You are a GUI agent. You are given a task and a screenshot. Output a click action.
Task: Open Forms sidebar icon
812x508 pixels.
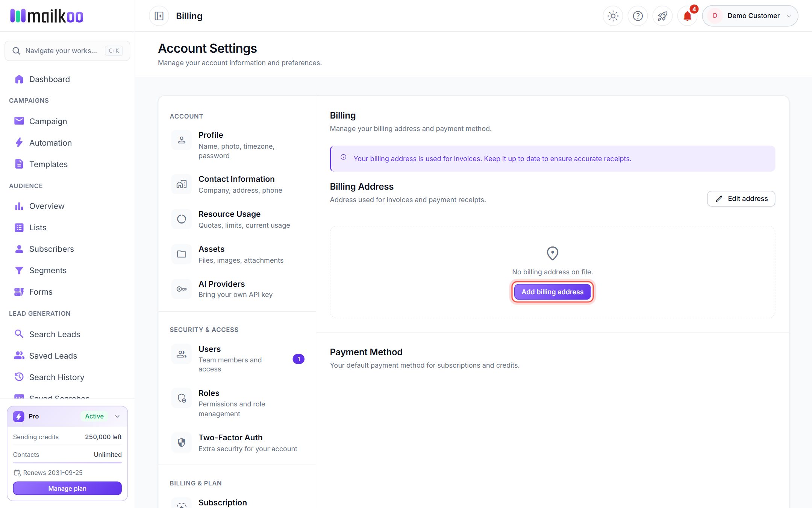click(x=19, y=292)
